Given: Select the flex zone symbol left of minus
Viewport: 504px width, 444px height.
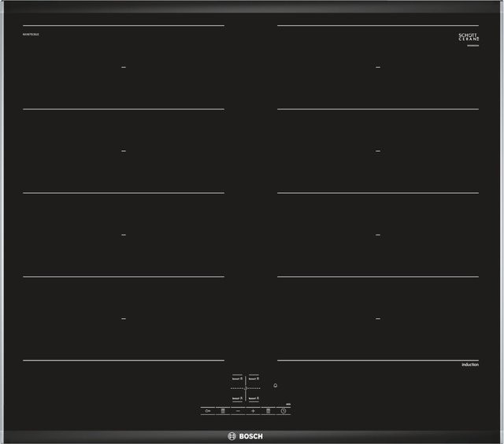Looking at the screenshot, I should [223, 411].
